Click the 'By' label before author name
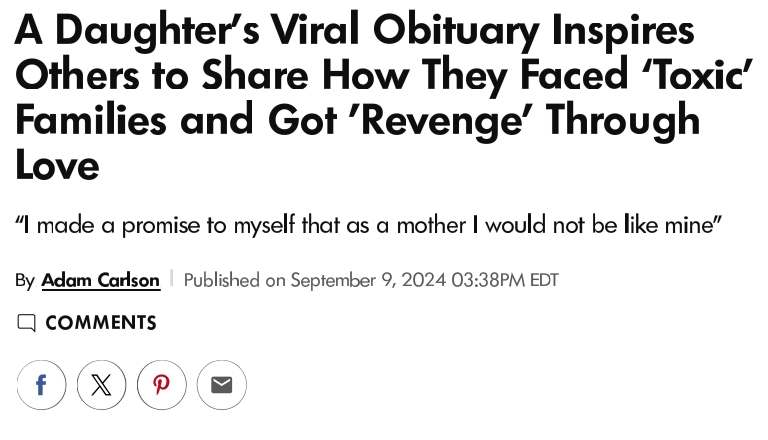Image resolution: width=768 pixels, height=440 pixels. (25, 280)
